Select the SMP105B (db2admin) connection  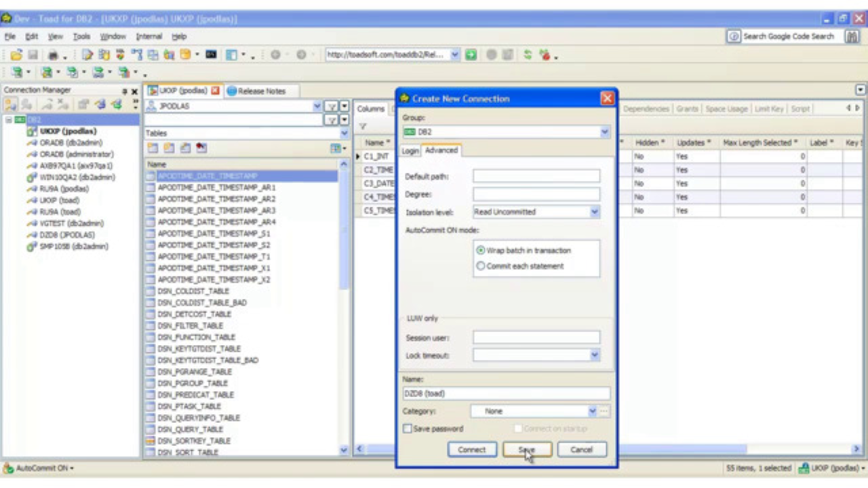[73, 246]
